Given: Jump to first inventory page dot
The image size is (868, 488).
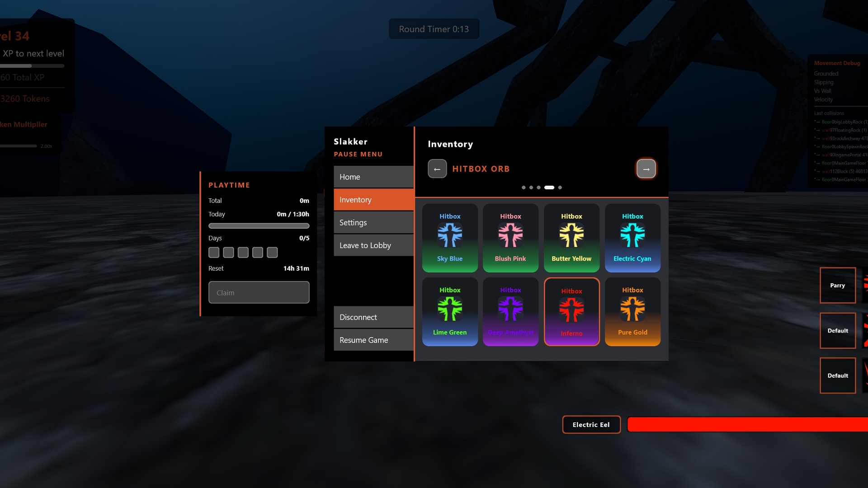Looking at the screenshot, I should point(524,188).
